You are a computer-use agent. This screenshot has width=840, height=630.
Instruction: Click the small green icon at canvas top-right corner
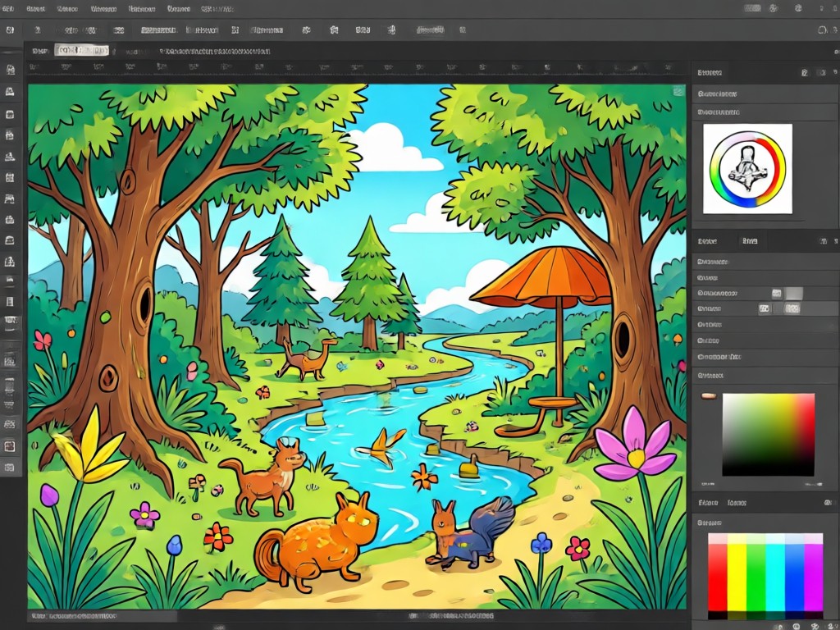pyautogui.click(x=678, y=92)
